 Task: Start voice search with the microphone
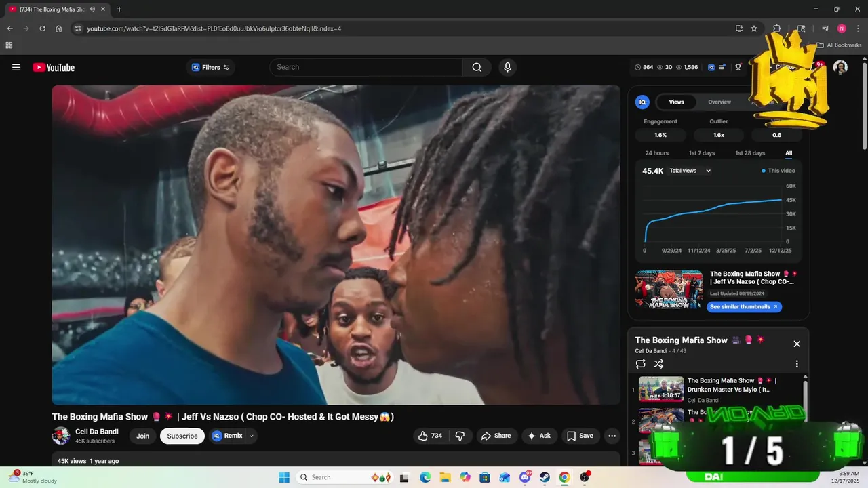point(507,67)
